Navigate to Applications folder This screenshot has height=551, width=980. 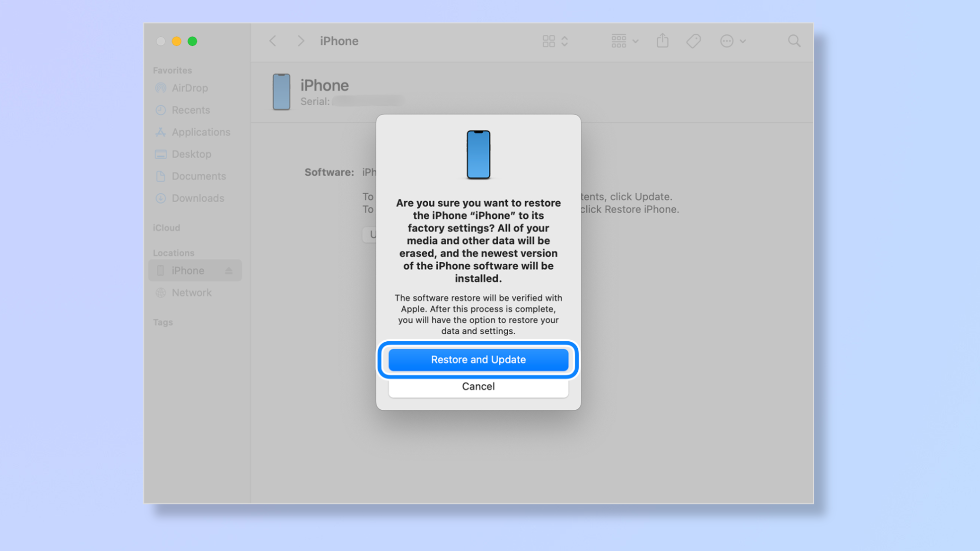(201, 132)
